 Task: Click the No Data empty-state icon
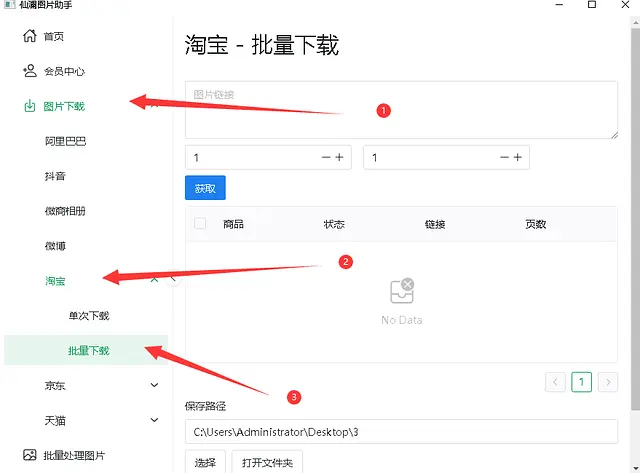pos(402,291)
